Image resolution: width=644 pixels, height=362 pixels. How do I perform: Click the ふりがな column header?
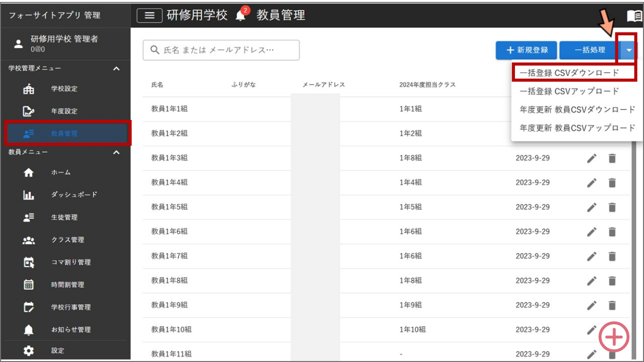(x=244, y=85)
